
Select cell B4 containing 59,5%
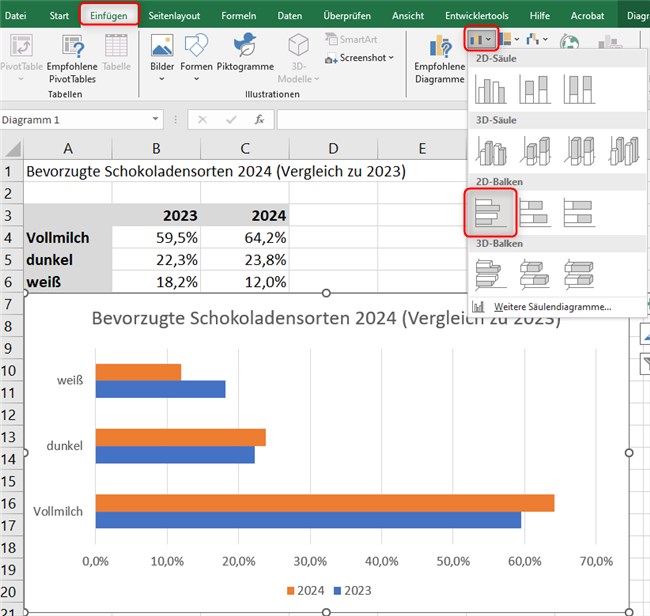click(x=155, y=238)
